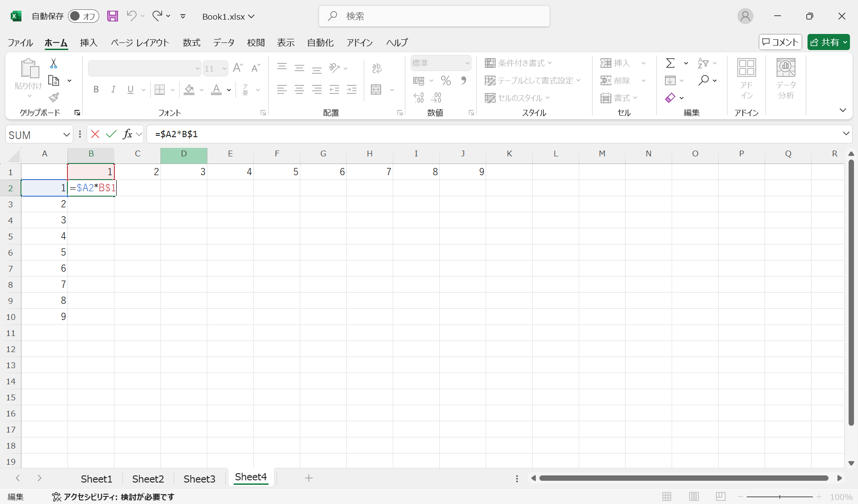
Task: Click the 検索 search box
Action: coord(434,16)
